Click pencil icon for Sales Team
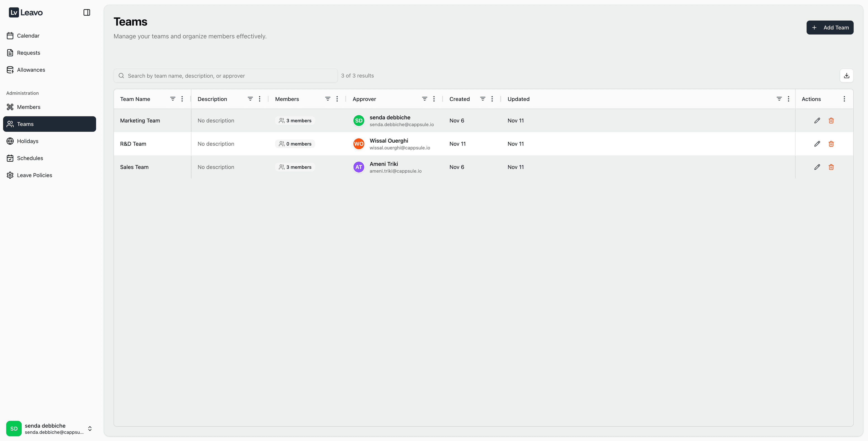The height and width of the screenshot is (441, 868). coord(817,167)
